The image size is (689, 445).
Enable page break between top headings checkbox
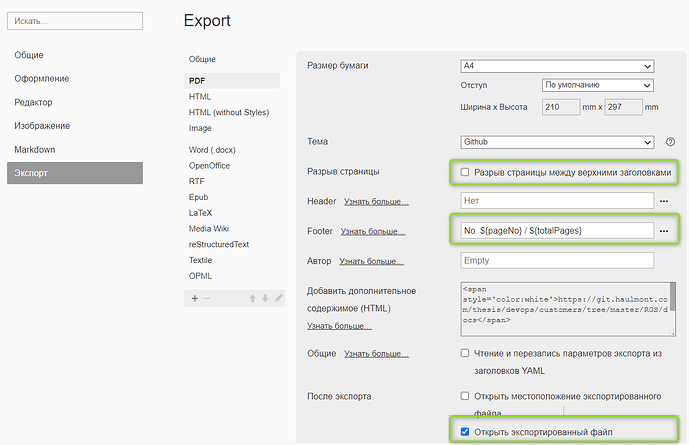[465, 173]
